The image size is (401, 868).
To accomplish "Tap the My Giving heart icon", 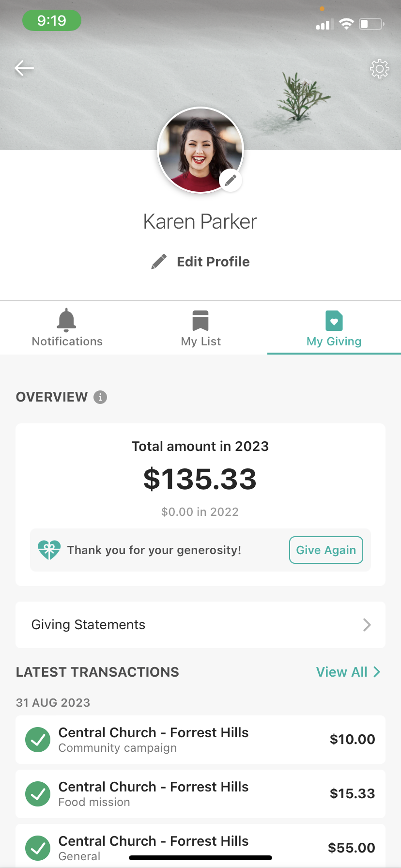I will [334, 321].
